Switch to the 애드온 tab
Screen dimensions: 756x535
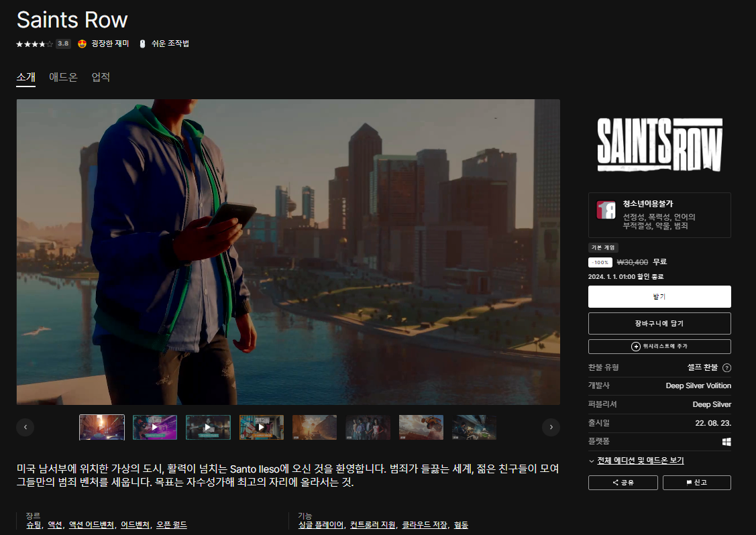coord(63,77)
